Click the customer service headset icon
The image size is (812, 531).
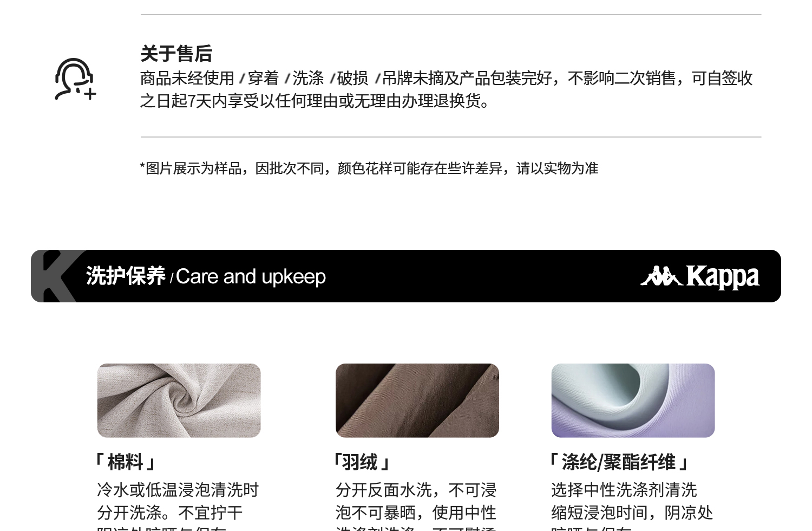[75, 79]
